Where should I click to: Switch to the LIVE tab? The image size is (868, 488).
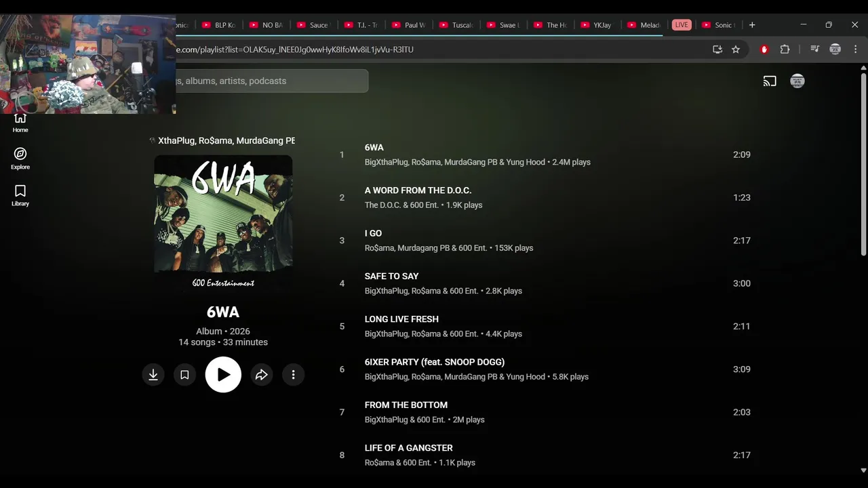(682, 25)
